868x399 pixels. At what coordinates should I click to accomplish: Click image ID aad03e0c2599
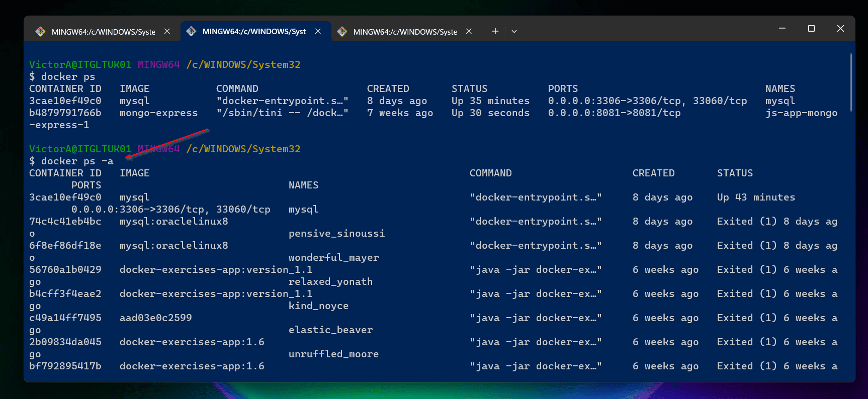click(156, 318)
